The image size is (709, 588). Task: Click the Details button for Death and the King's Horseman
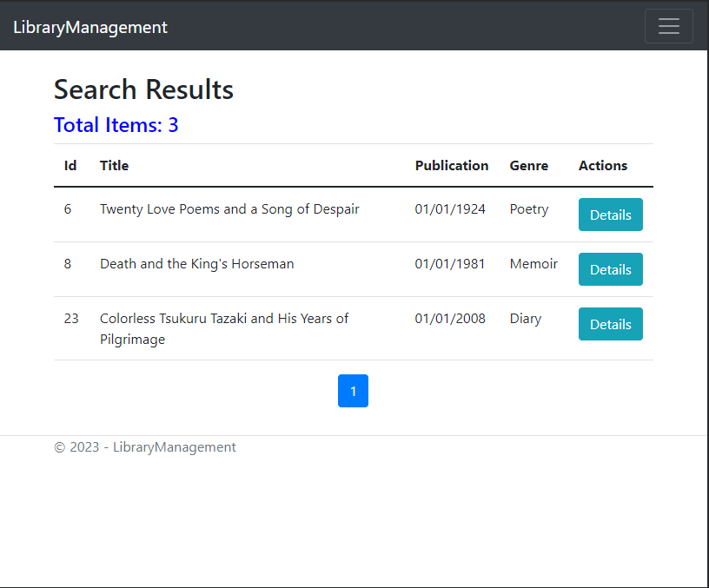[x=610, y=269]
